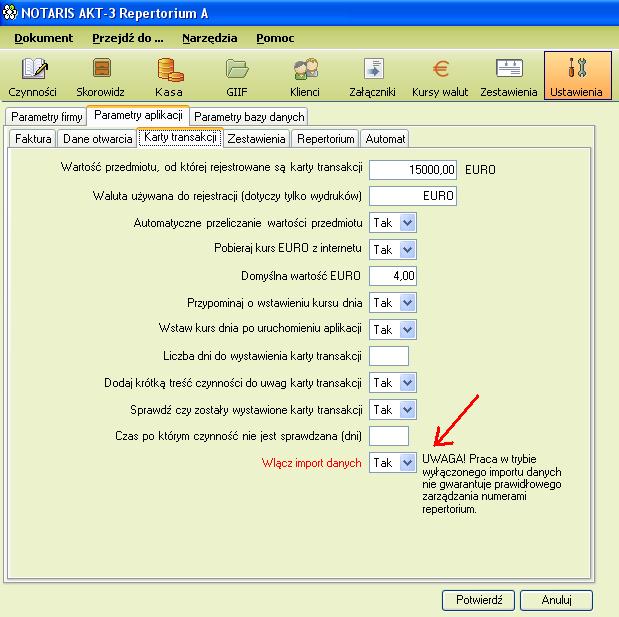The height and width of the screenshot is (617, 619).
Task: Open the Pomoc menu
Action: point(275,38)
